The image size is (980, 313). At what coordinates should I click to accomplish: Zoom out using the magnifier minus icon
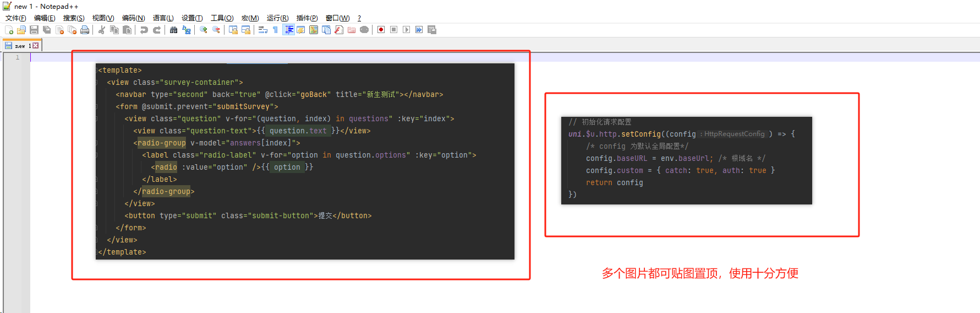[216, 30]
